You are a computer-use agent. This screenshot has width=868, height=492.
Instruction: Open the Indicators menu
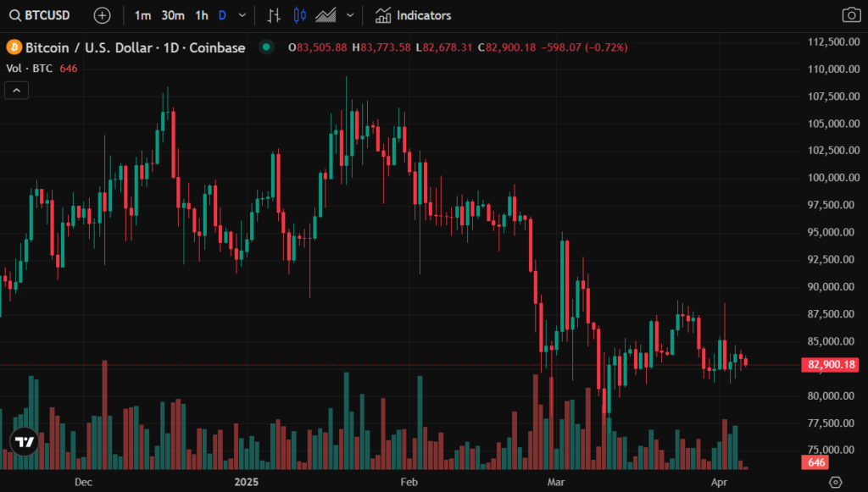tap(414, 15)
